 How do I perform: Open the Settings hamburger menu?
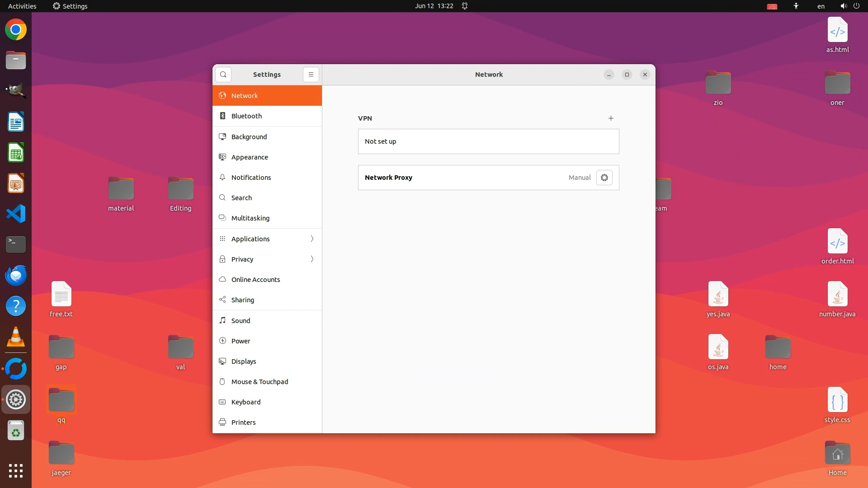[311, 75]
